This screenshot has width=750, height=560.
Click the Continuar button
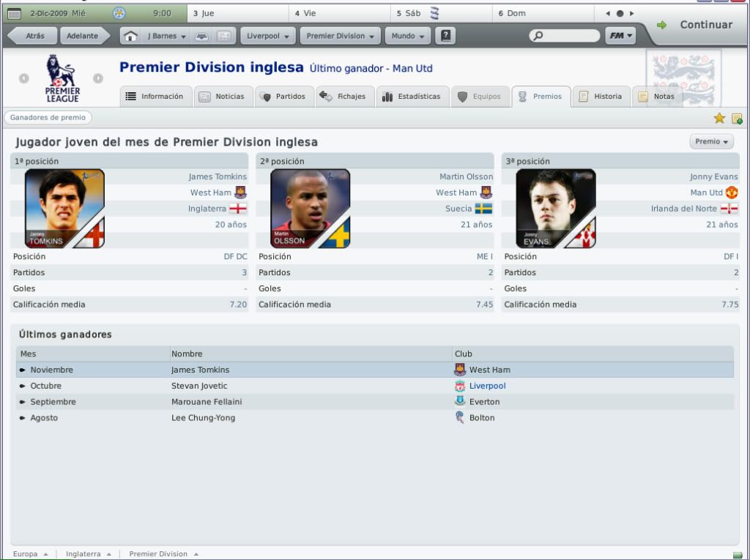[x=696, y=25]
